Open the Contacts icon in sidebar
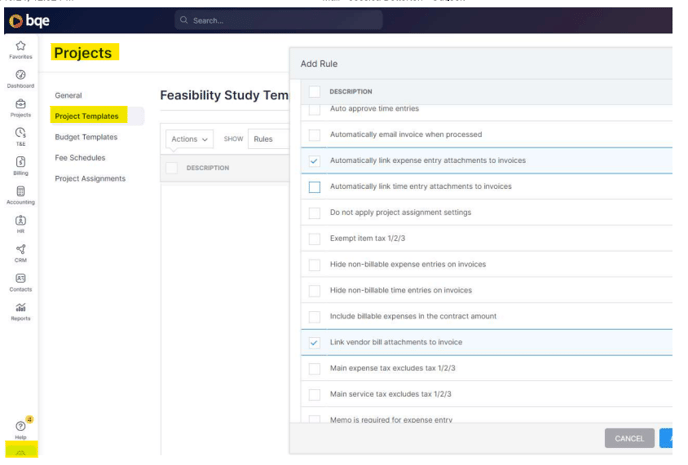This screenshot has width=688, height=465. point(21,278)
